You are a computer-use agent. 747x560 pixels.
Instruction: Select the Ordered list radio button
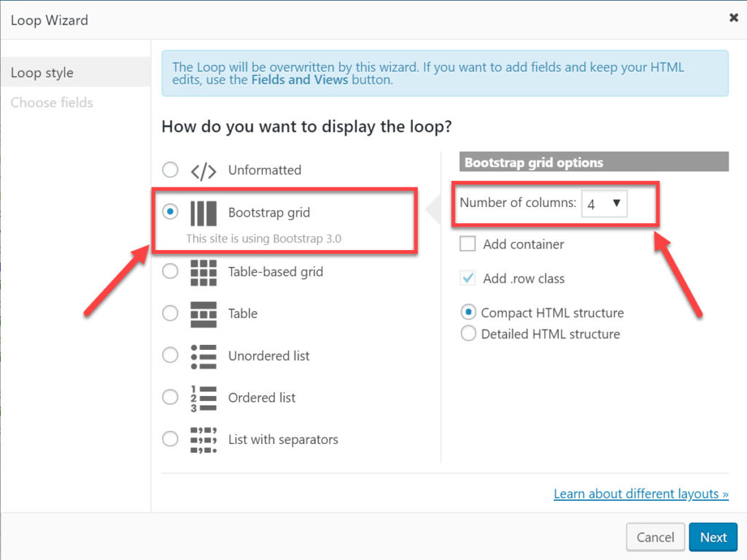click(170, 397)
